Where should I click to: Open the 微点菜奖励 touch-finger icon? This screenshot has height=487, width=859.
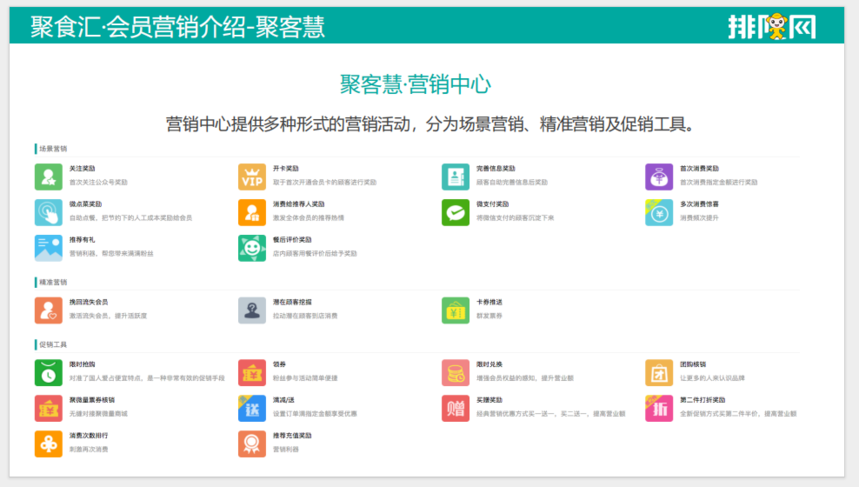48,212
